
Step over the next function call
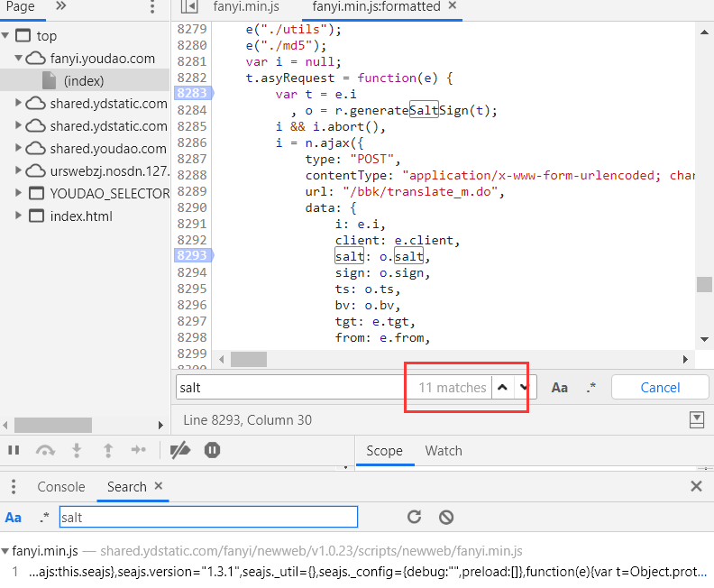point(45,450)
